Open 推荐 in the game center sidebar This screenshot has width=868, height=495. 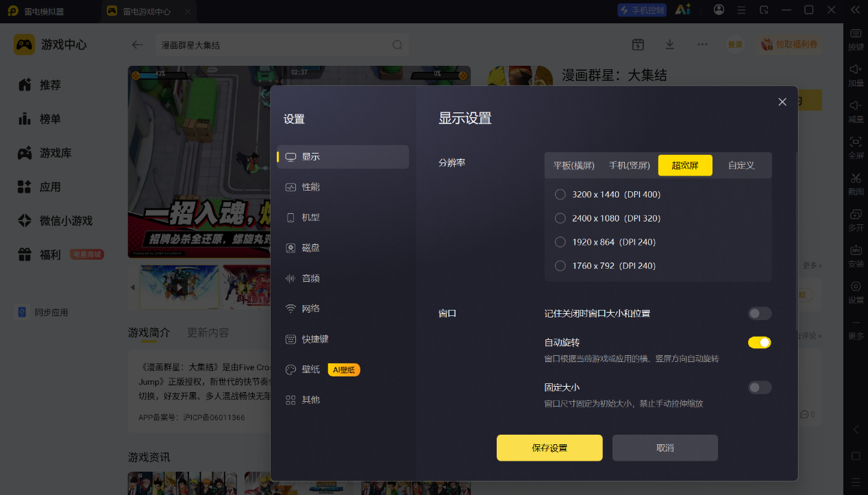click(40, 85)
